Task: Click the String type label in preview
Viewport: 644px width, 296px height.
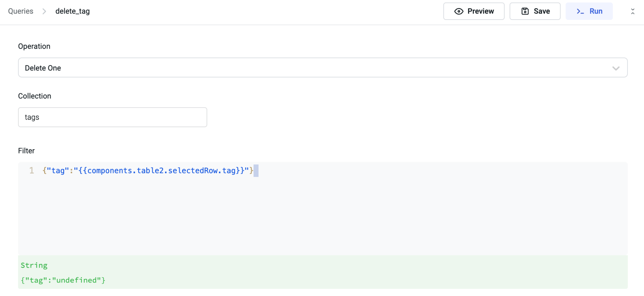Action: tap(34, 265)
